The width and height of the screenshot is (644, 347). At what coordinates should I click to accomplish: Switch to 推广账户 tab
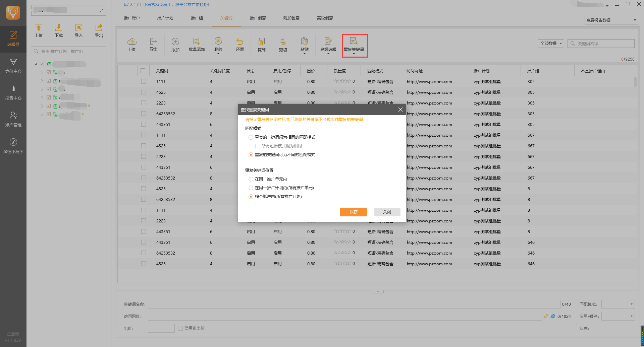(x=131, y=18)
